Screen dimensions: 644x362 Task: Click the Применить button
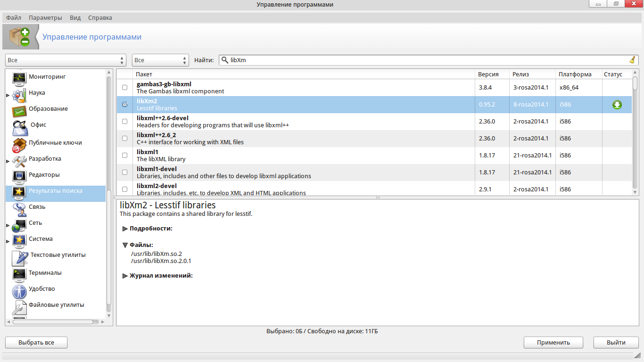click(x=553, y=343)
